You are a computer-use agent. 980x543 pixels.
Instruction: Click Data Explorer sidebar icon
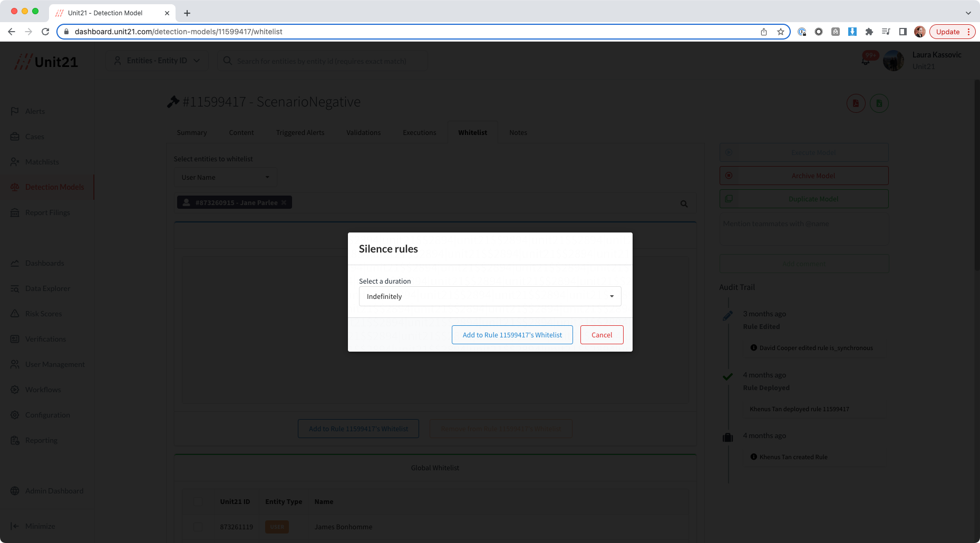pyautogui.click(x=15, y=288)
